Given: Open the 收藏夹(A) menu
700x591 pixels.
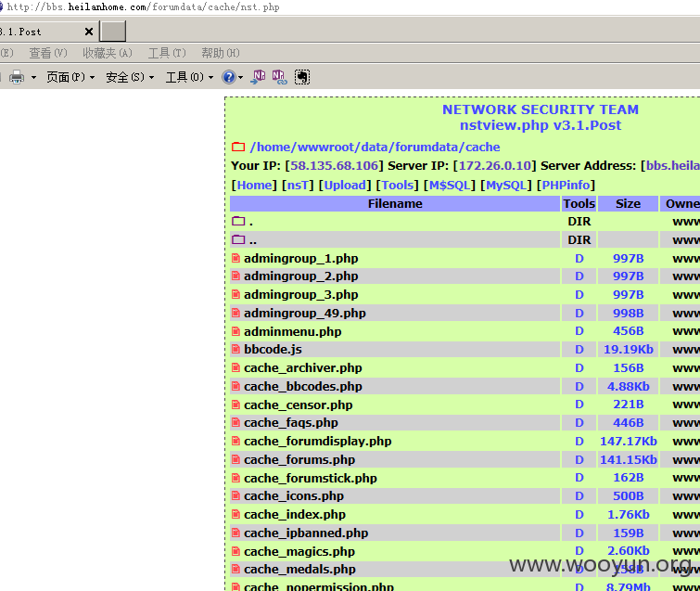Looking at the screenshot, I should point(108,53).
